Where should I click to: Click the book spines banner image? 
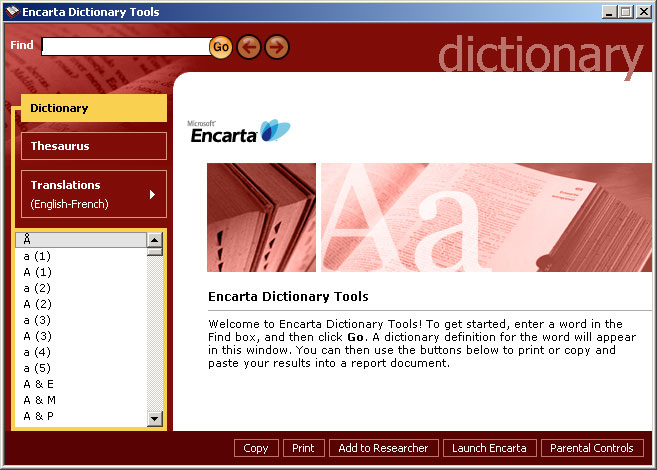pyautogui.click(x=261, y=217)
